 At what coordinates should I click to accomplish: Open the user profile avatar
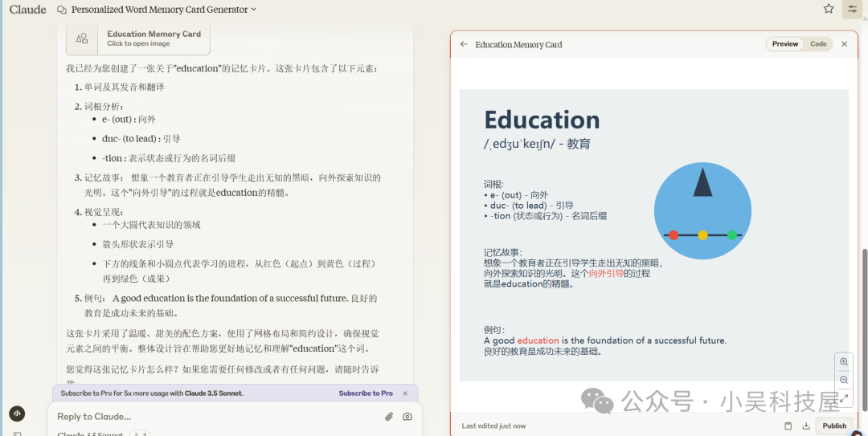pyautogui.click(x=16, y=414)
